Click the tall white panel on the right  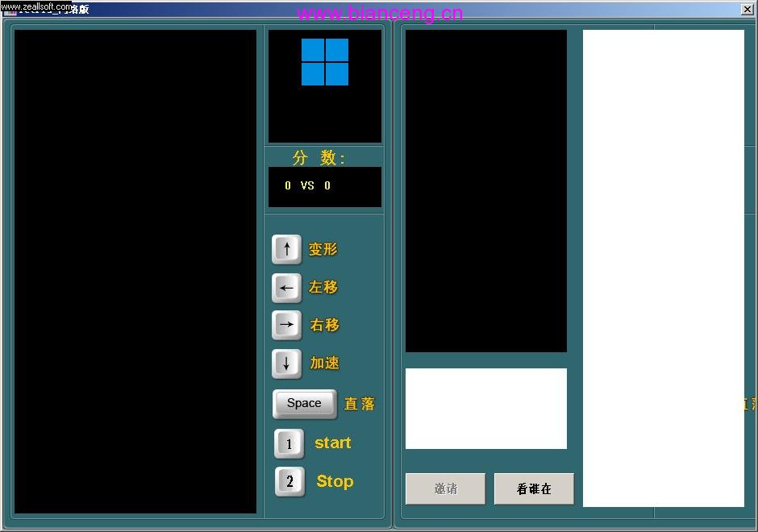click(x=663, y=268)
